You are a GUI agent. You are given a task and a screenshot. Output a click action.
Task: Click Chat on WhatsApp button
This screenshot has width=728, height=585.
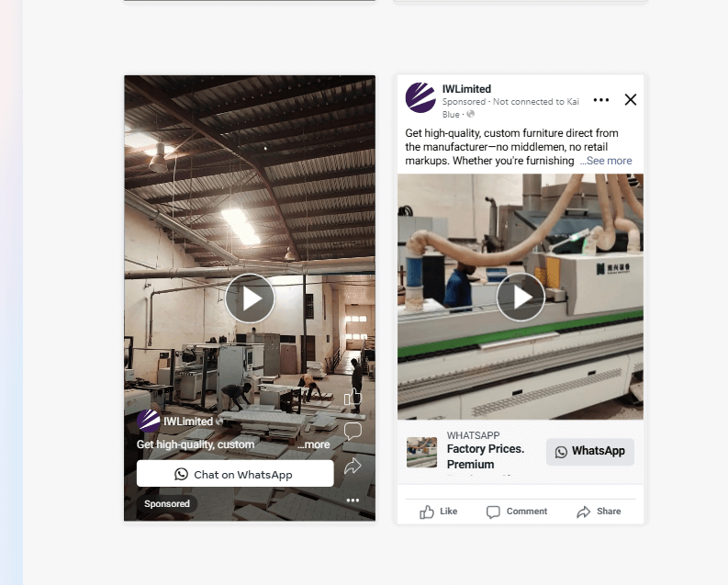click(235, 474)
